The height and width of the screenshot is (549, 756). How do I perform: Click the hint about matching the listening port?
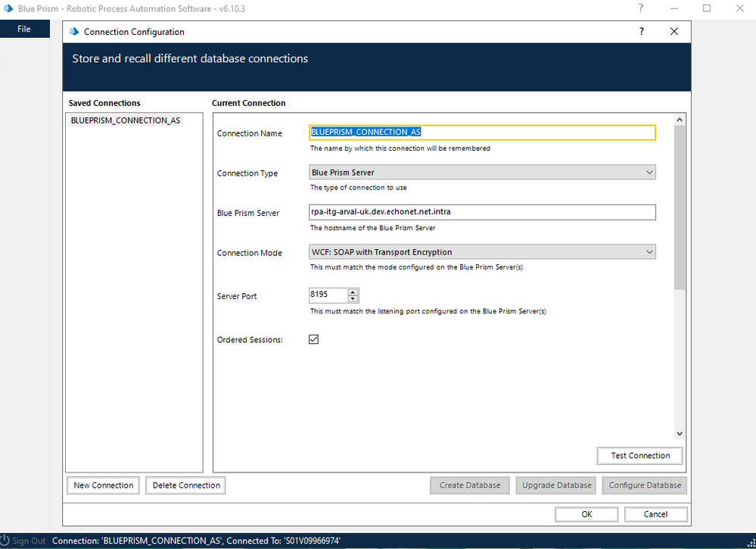(x=428, y=311)
